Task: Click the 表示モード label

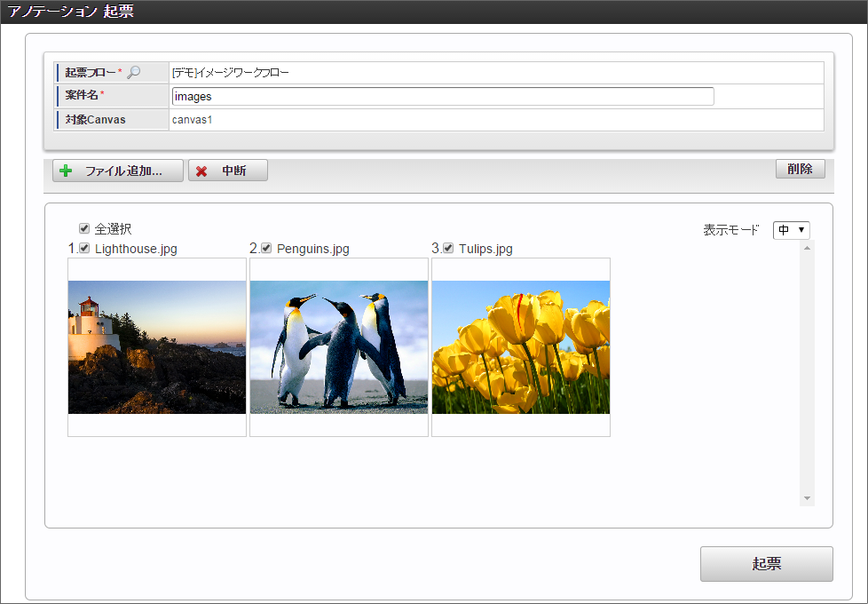Action: click(730, 230)
